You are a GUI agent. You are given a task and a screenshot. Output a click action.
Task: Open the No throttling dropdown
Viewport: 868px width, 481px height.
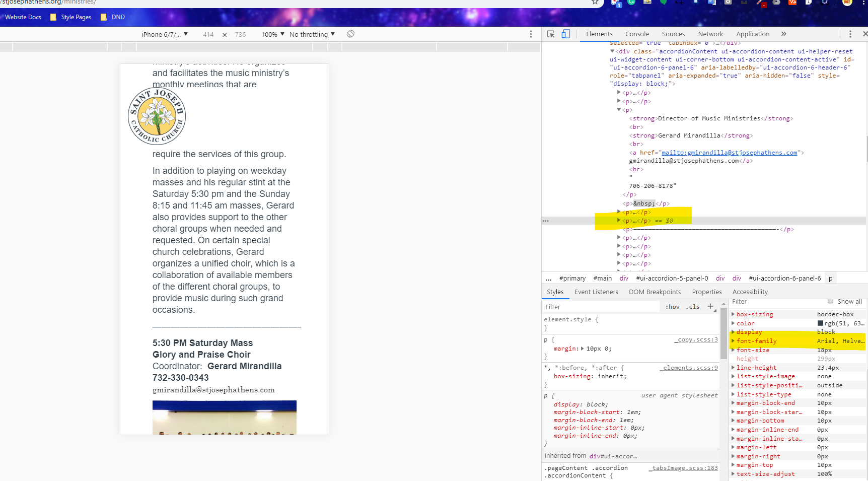tap(312, 34)
